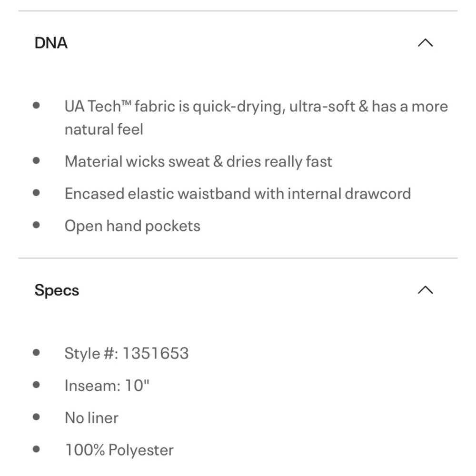
Task: Click the 'No liner' spec item
Action: [x=91, y=418]
